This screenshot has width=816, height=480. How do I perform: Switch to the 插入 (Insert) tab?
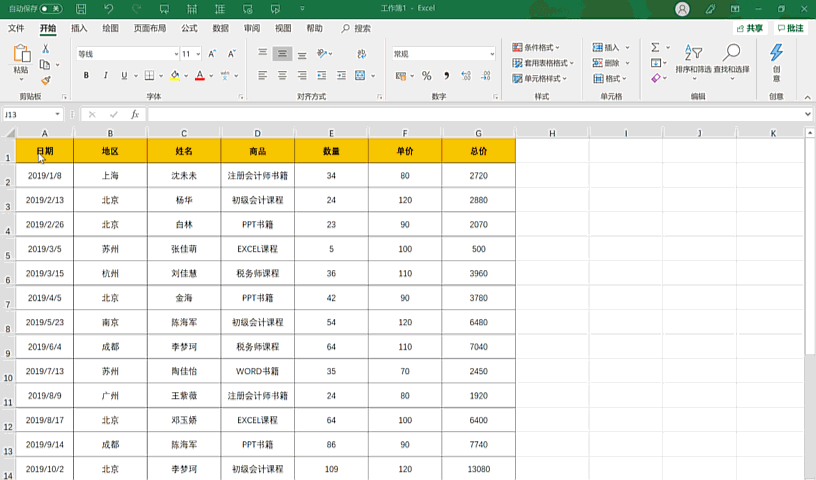pos(79,29)
